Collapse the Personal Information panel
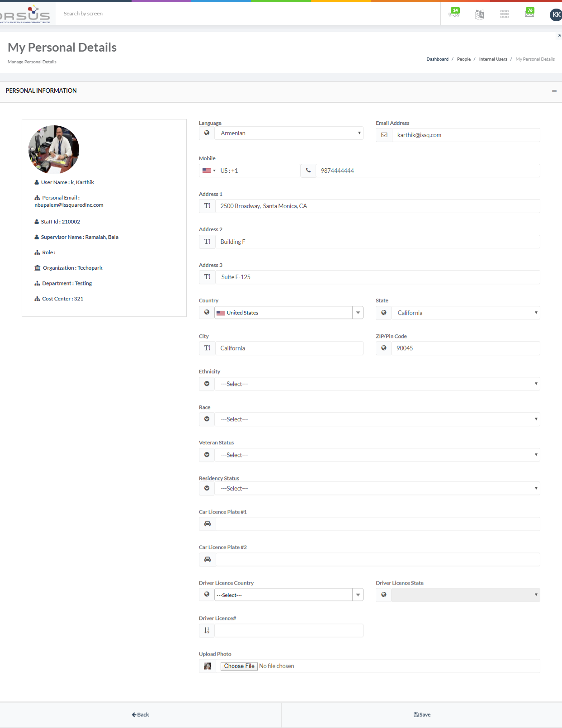This screenshot has width=562, height=728. [554, 91]
